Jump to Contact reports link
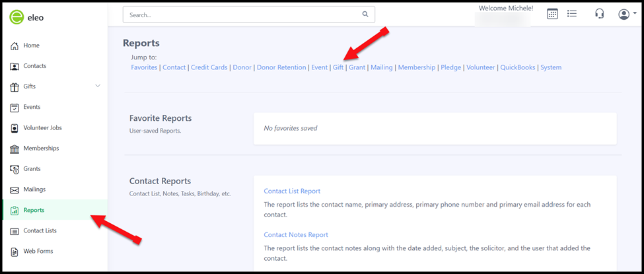Image resolution: width=644 pixels, height=274 pixels. tap(174, 67)
